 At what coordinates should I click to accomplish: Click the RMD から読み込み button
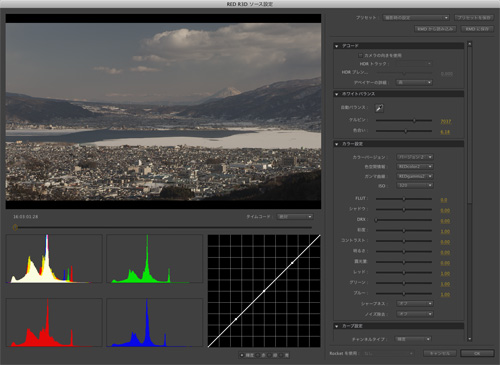(x=435, y=29)
